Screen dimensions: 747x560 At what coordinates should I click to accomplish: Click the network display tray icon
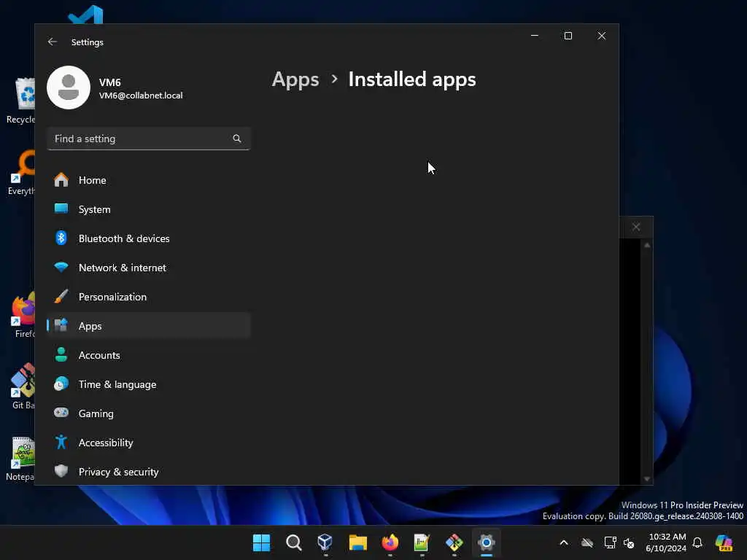(611, 542)
